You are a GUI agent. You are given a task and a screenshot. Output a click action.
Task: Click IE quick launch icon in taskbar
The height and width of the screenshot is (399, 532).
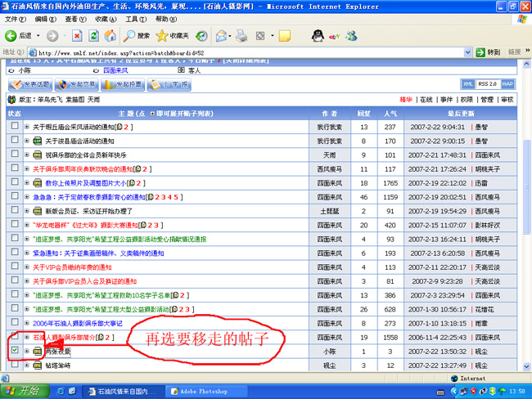(x=61, y=391)
